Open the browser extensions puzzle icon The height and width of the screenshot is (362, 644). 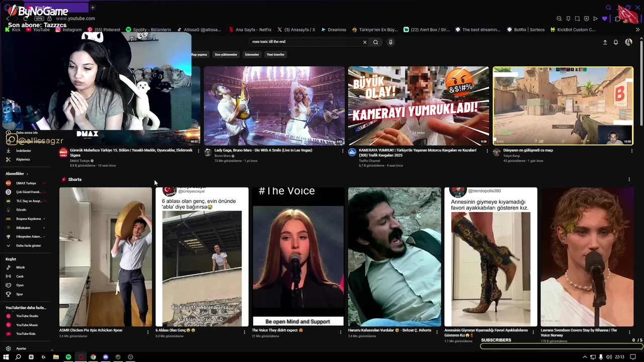coord(618,19)
